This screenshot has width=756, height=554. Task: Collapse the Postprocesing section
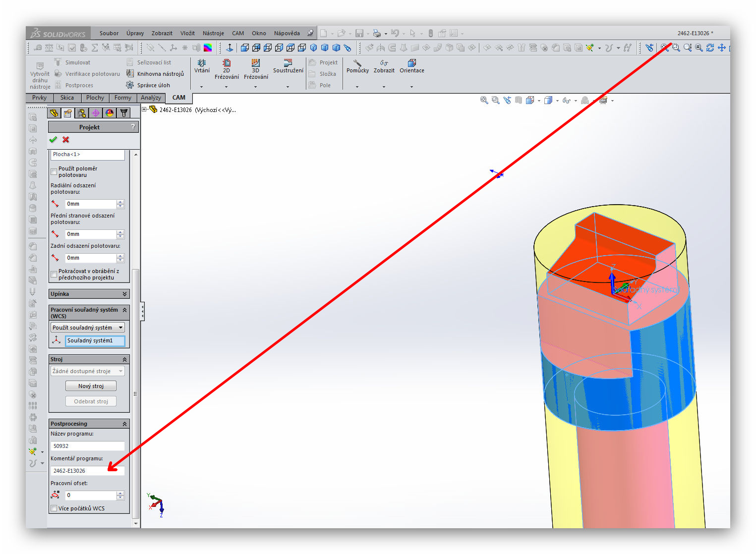124,424
